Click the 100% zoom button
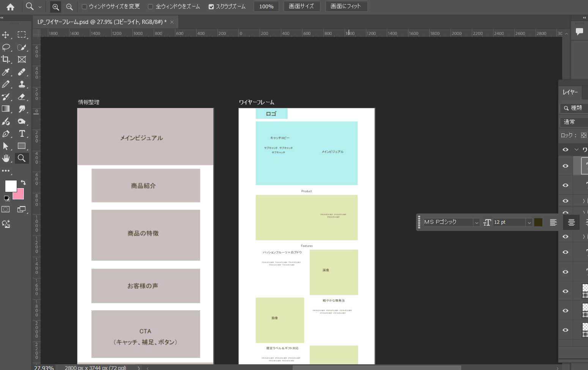Viewport: 588px width, 370px height. 266,6
